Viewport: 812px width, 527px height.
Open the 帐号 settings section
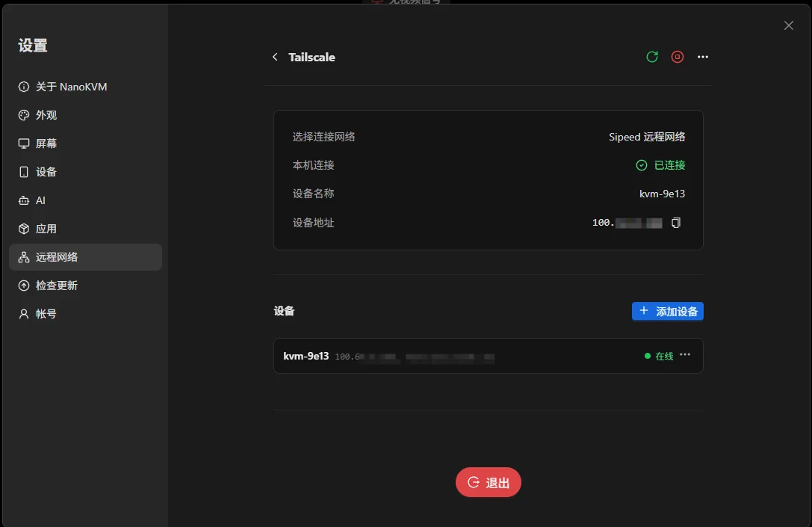pyautogui.click(x=85, y=314)
